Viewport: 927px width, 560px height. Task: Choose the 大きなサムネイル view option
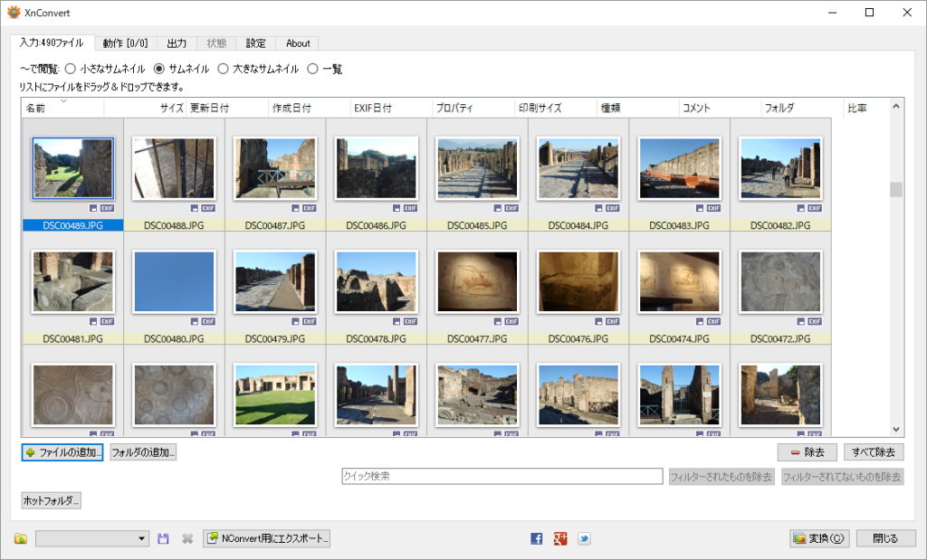[x=223, y=69]
